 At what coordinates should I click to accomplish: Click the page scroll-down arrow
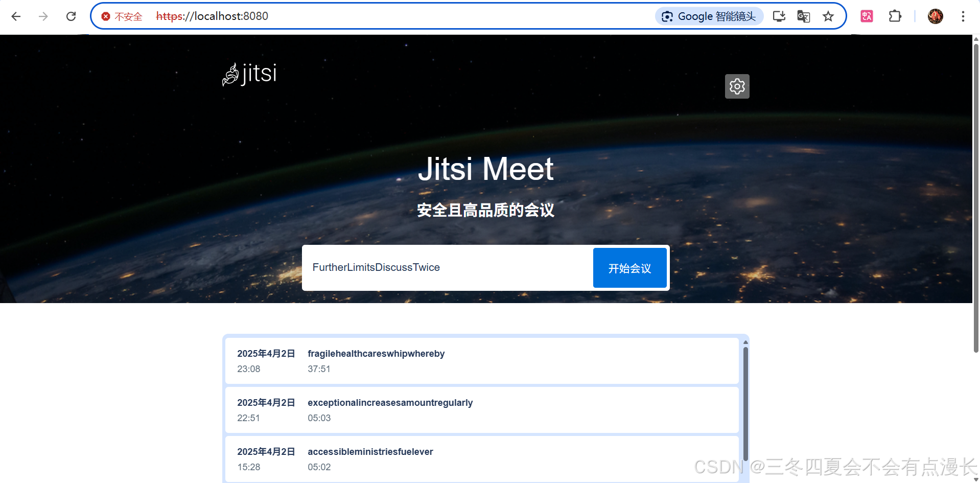976,479
